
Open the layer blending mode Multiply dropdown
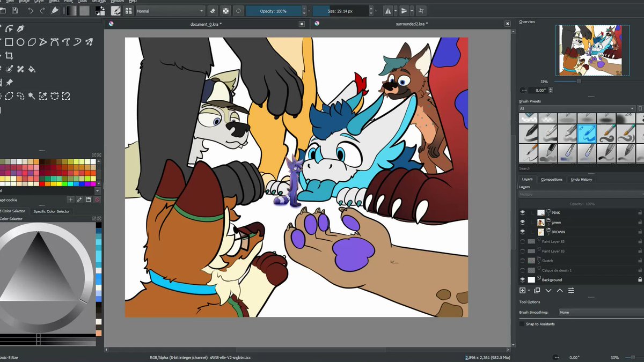581,194
